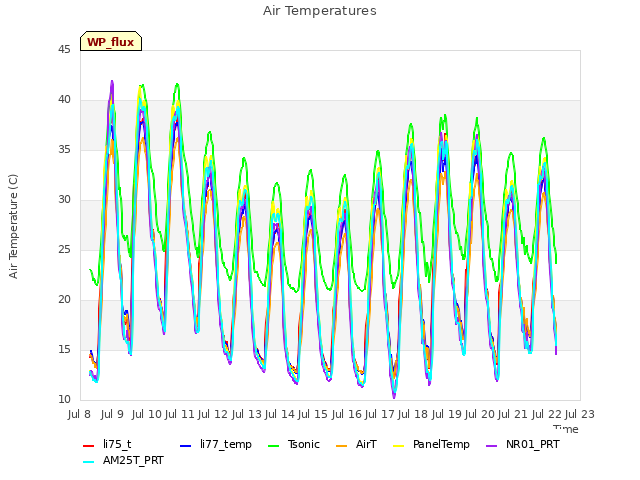This screenshot has width=640, height=480.
Task: Click the 20 y-axis tick label
Action: pos(64,300)
